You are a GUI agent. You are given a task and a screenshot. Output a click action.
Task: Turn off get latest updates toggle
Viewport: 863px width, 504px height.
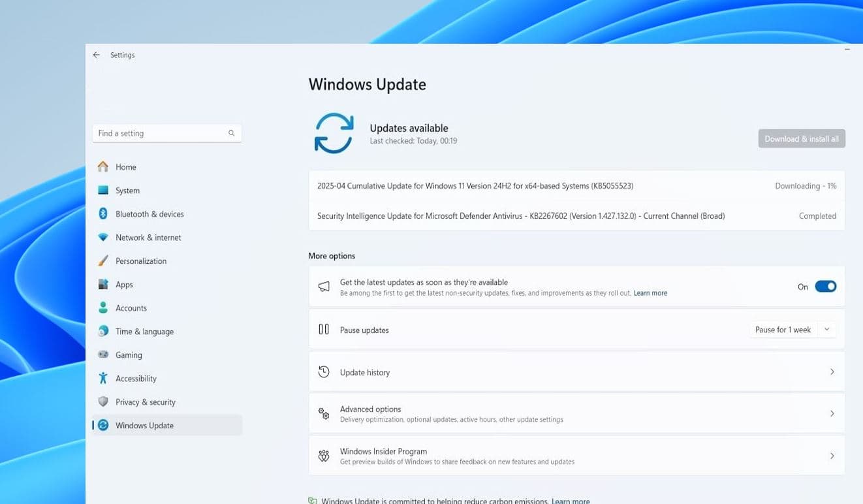[x=826, y=287]
